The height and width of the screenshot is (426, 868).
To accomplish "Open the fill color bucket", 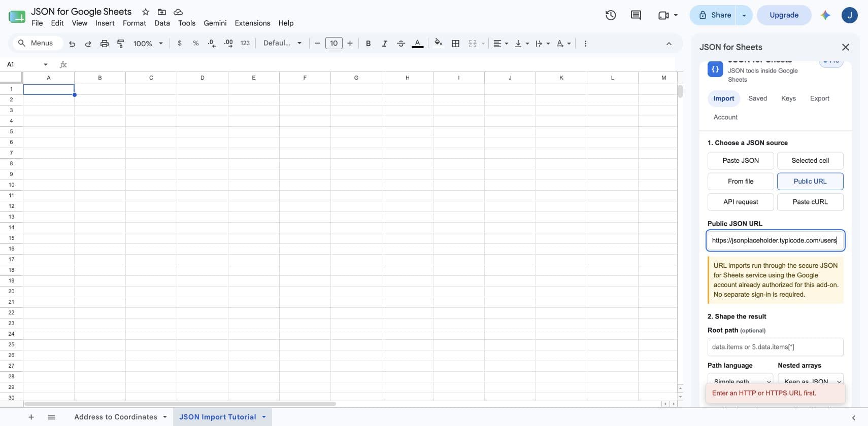I will click(439, 43).
